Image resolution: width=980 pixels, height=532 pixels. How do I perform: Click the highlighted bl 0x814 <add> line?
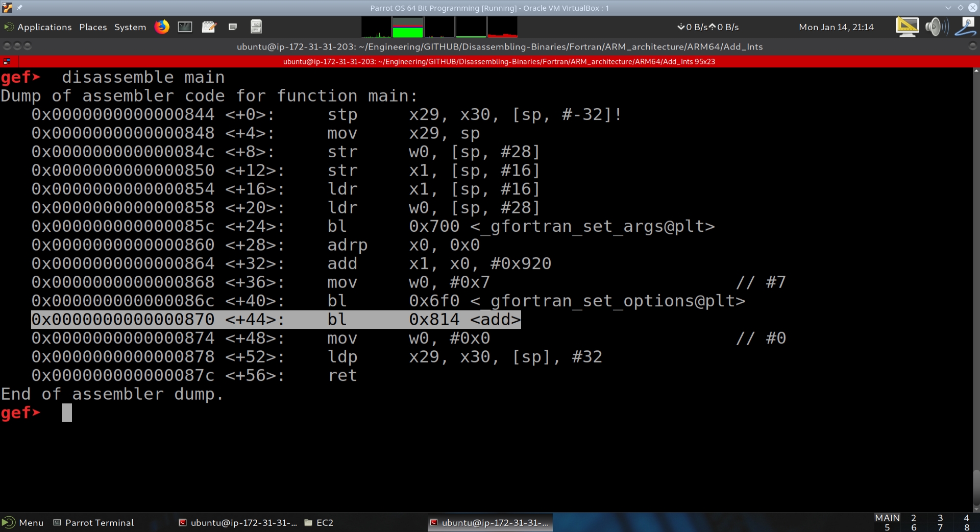pos(276,320)
